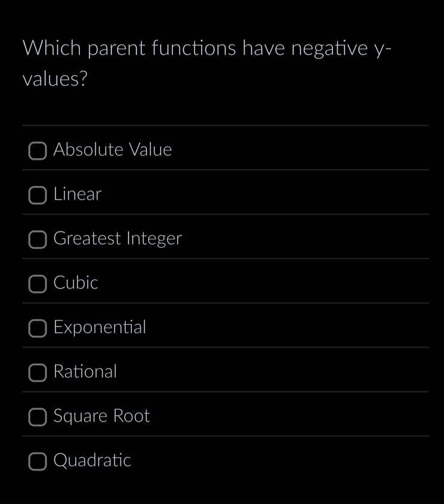
Task: Enable the Cubic answer option
Action: [x=37, y=284]
